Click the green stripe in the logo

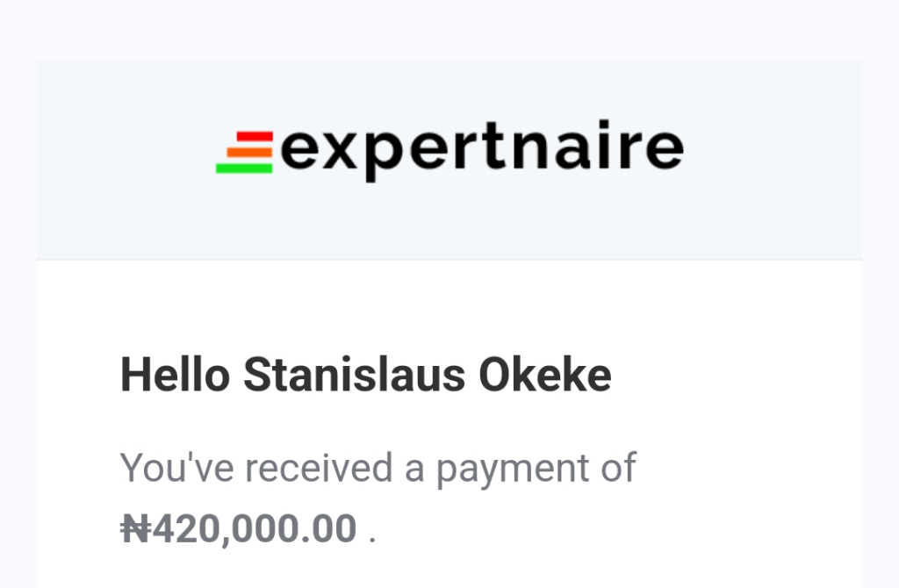pyautogui.click(x=244, y=167)
